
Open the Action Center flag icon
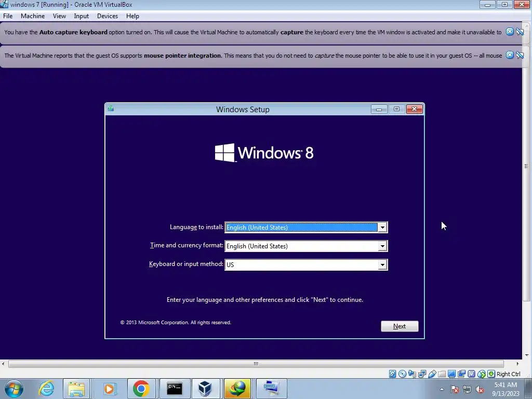click(x=455, y=389)
